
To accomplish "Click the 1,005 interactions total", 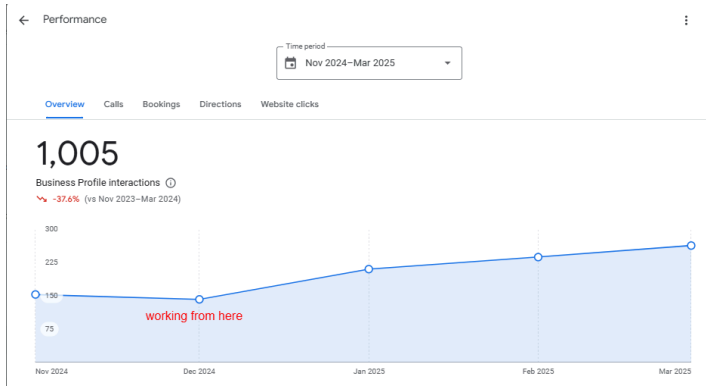I will 77,154.
